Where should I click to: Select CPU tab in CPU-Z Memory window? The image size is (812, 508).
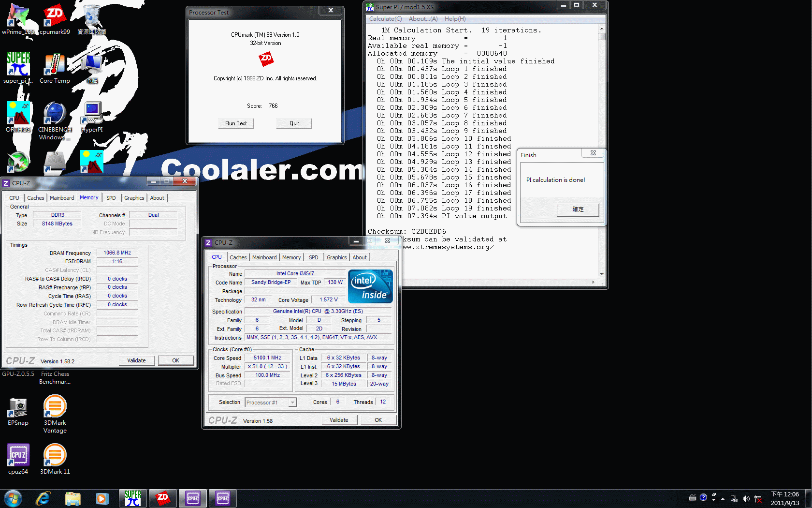coord(14,198)
